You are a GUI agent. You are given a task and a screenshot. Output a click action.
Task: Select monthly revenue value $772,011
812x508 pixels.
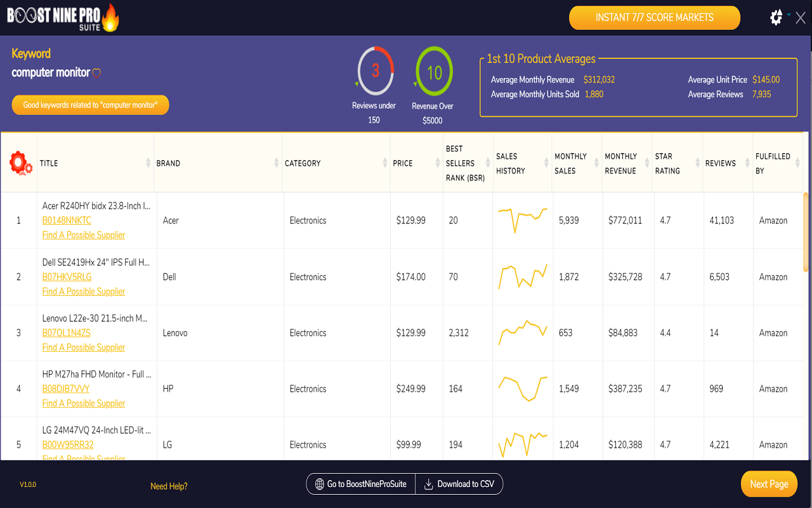pos(625,220)
